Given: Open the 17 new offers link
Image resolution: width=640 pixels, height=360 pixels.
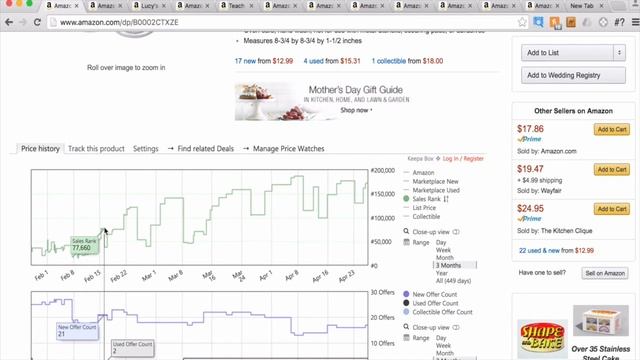Looking at the screenshot, I should (245, 61).
